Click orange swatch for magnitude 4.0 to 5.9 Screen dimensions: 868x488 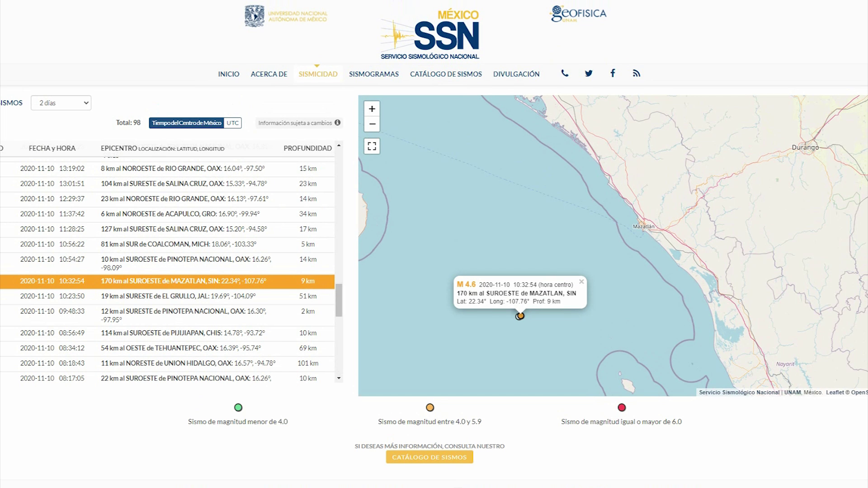(x=430, y=408)
